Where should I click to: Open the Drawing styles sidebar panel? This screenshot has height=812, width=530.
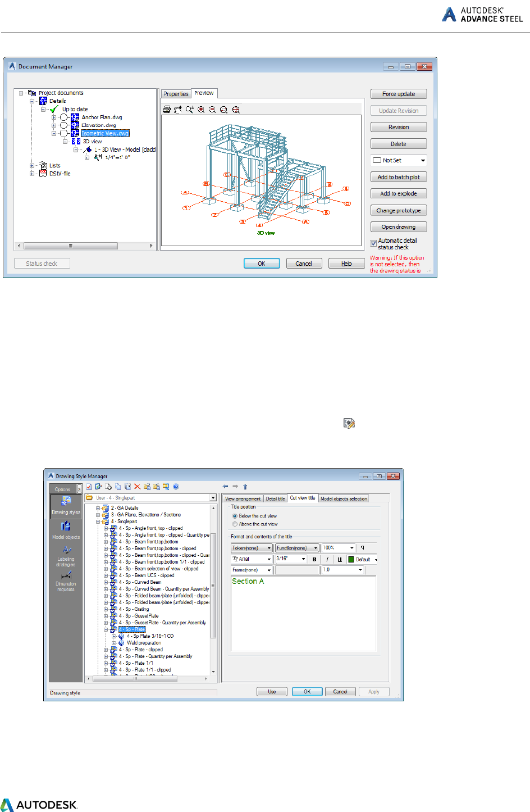tap(66, 506)
